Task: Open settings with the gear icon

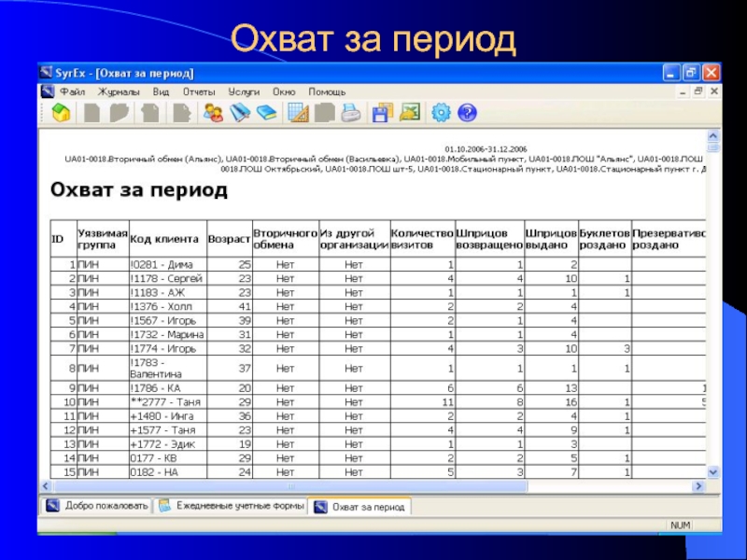Action: coord(441,113)
